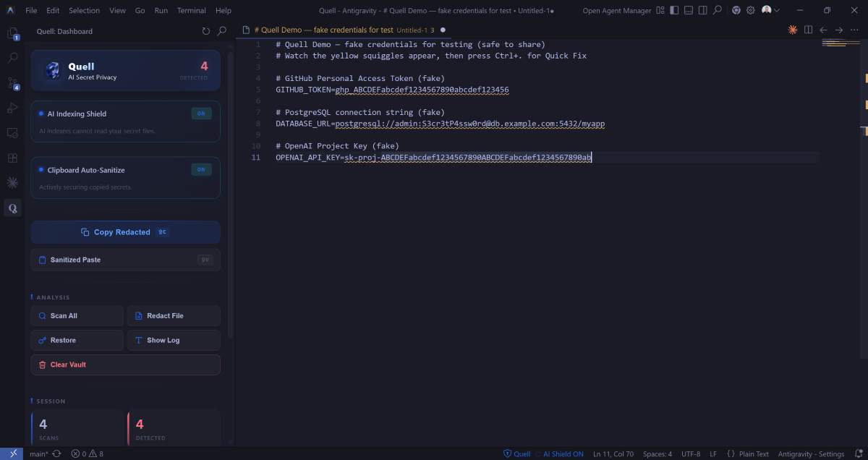Click the search magnifier in title bar
This screenshot has height=460, width=868.
click(717, 10)
